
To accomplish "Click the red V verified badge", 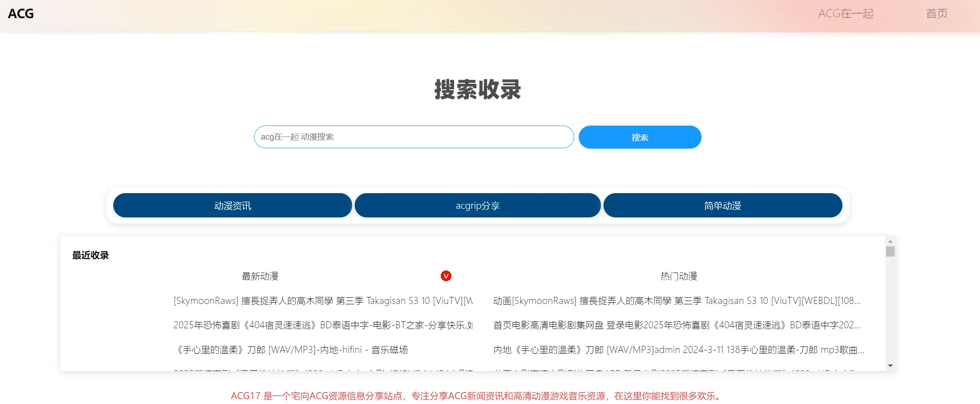I will click(x=446, y=276).
